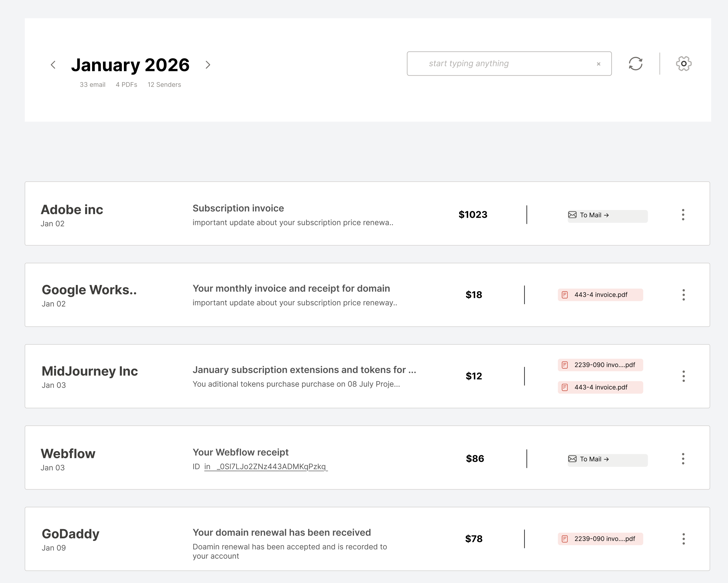Screen dimensions: 728x583
Task: Click the '4 PDFs' count
Action: click(127, 85)
